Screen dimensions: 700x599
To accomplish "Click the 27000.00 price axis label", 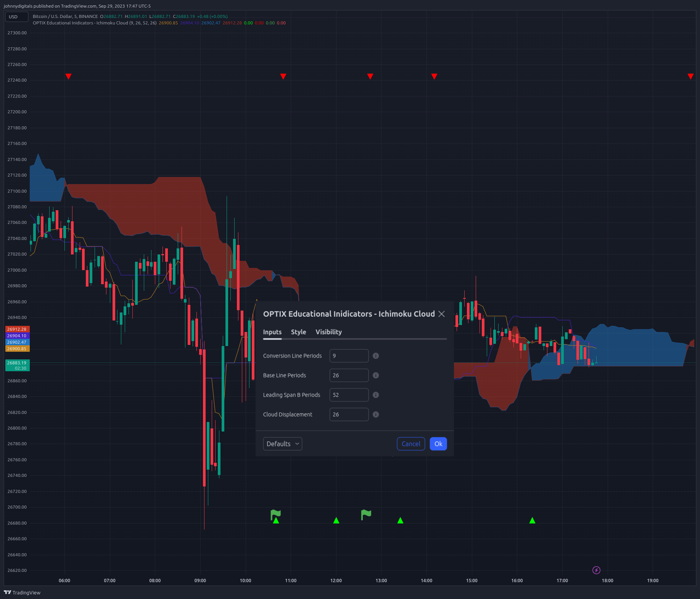I will 17,270.
